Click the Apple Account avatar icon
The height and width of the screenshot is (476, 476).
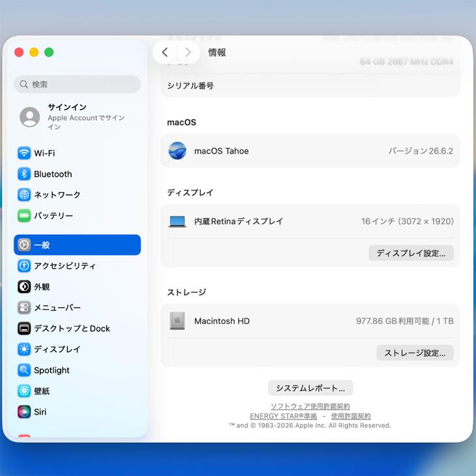pyautogui.click(x=30, y=117)
